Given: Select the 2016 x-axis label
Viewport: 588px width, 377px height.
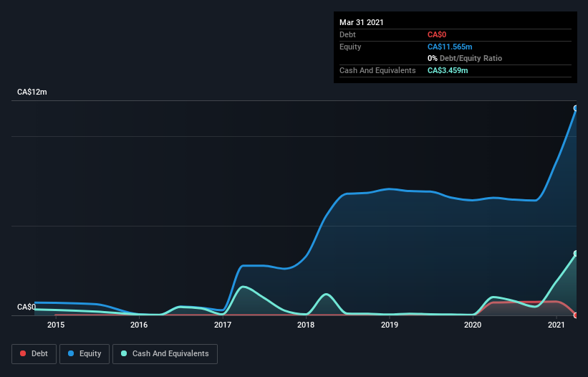Looking at the screenshot, I should [x=139, y=325].
